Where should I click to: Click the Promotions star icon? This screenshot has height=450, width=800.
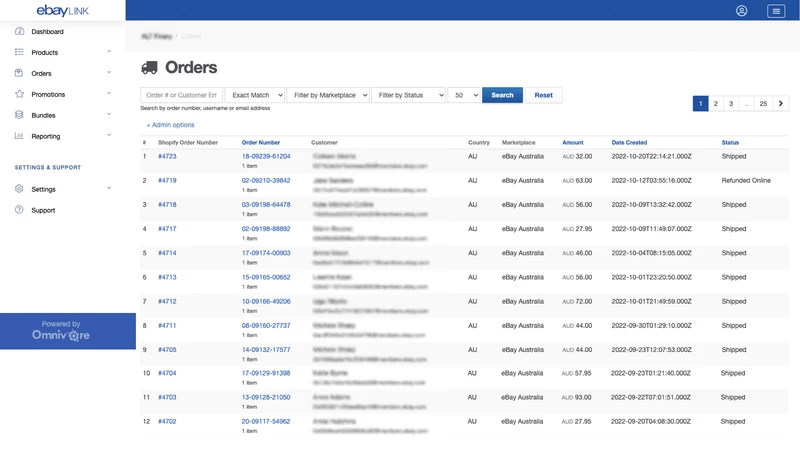[x=19, y=94]
